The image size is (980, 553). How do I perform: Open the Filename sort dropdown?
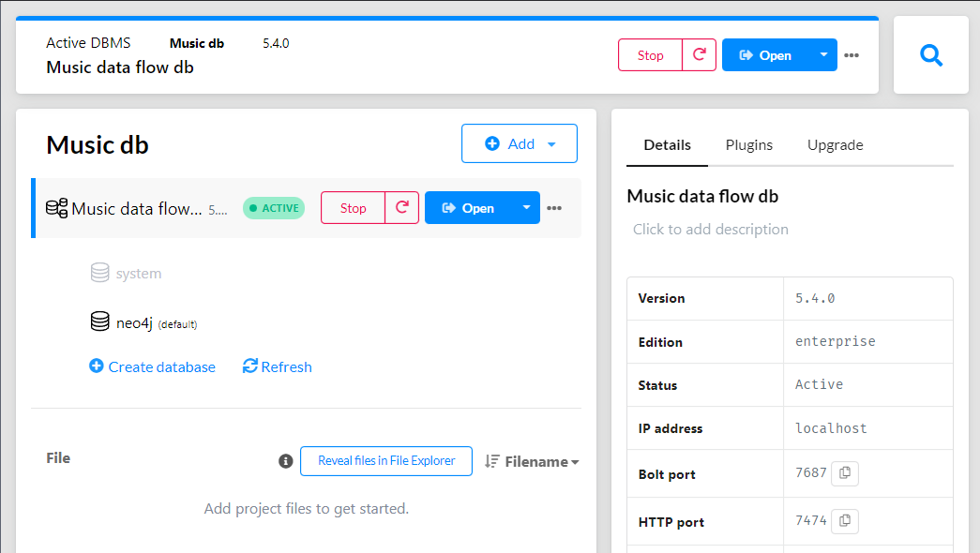531,461
